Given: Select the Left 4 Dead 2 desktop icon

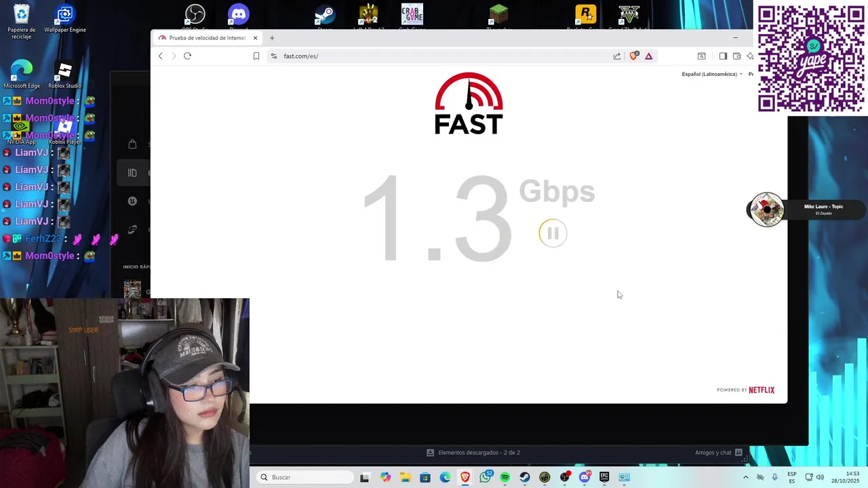Looking at the screenshot, I should pos(368,16).
